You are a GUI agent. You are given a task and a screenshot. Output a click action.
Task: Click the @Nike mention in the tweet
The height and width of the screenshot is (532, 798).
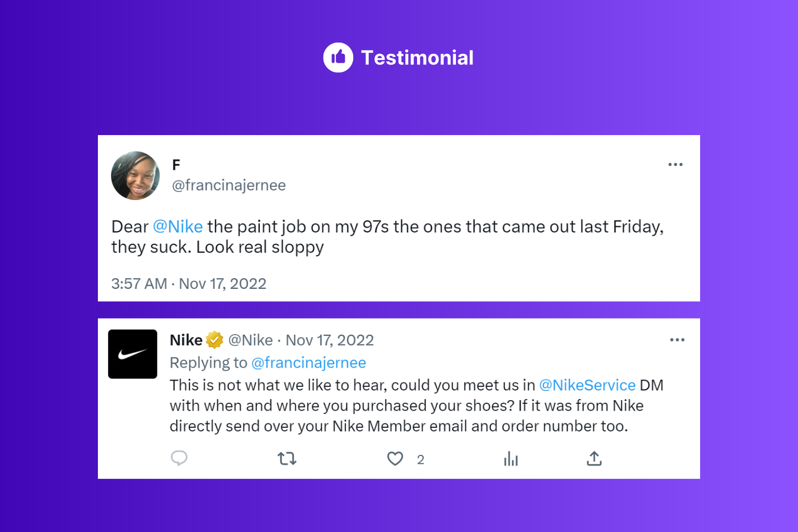tap(178, 227)
